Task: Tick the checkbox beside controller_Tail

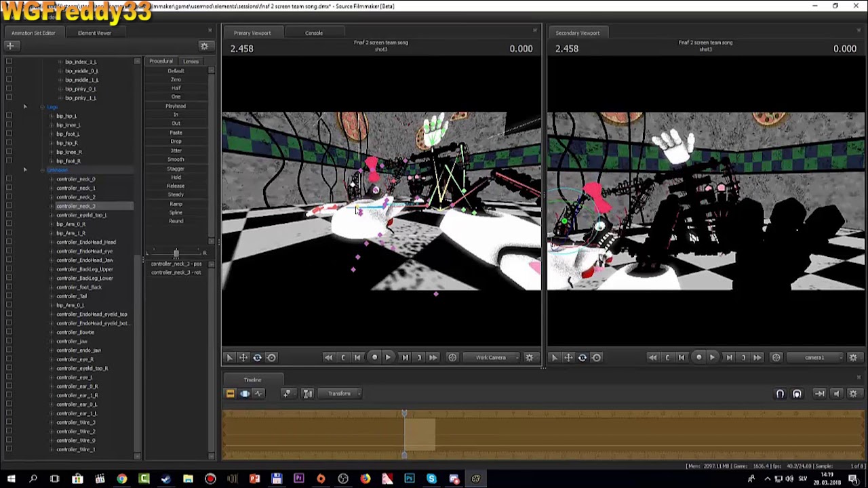Action: [x=9, y=296]
